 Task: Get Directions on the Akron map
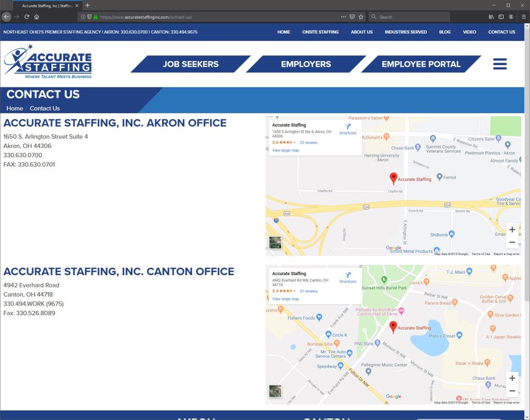point(348,129)
